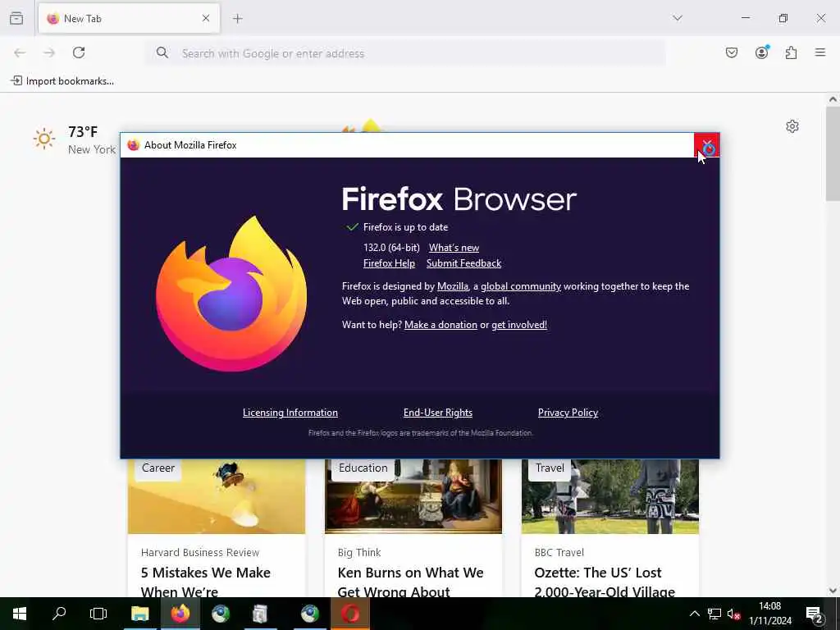Open Save to Pocket icon
840x630 pixels.
point(731,52)
